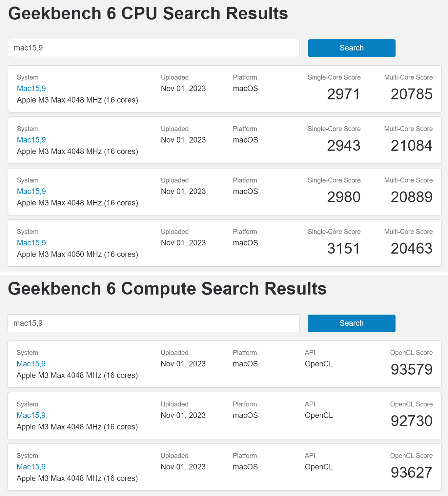Select the multi-core score 20889
Image resolution: width=448 pixels, height=496 pixels.
(411, 197)
